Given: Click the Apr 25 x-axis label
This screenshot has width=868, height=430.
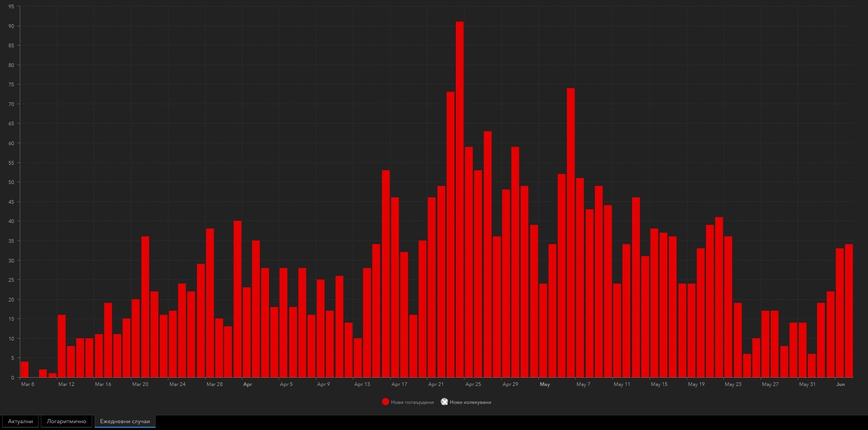Looking at the screenshot, I should [473, 384].
